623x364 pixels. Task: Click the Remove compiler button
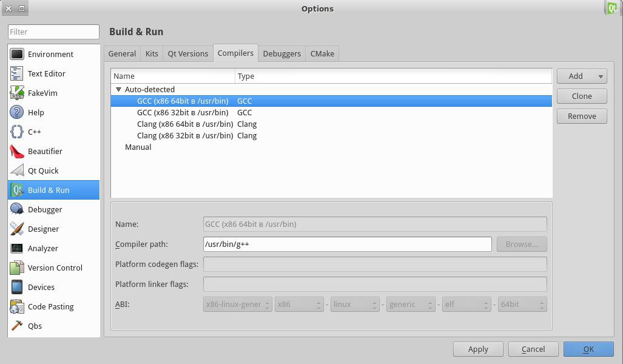pyautogui.click(x=582, y=116)
